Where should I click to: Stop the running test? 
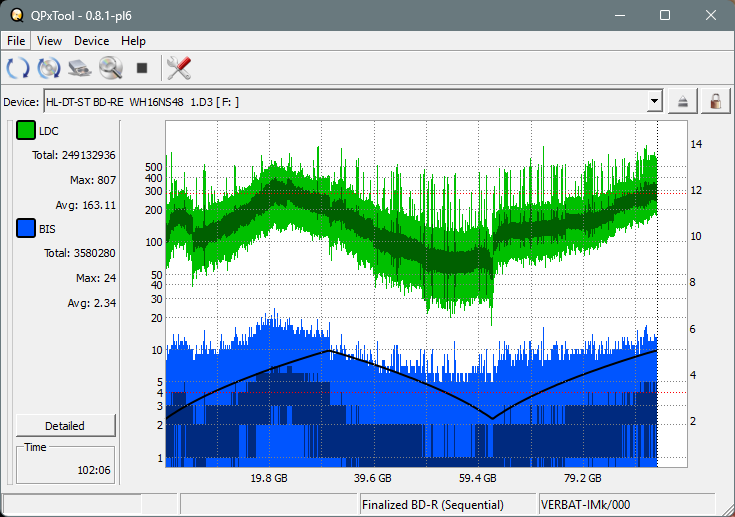click(142, 68)
